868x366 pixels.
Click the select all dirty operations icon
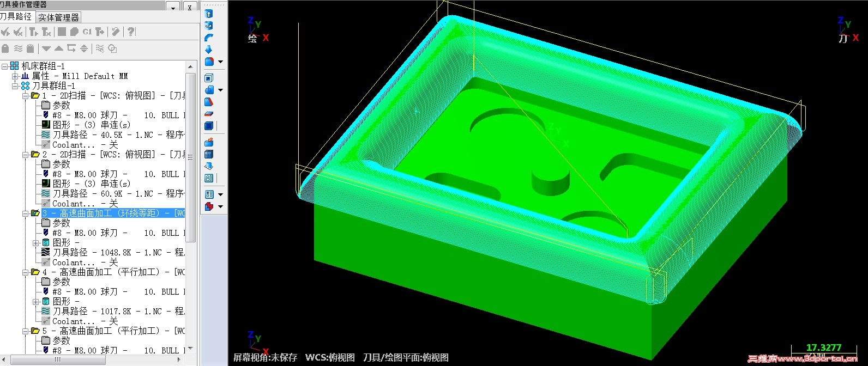coord(18,32)
